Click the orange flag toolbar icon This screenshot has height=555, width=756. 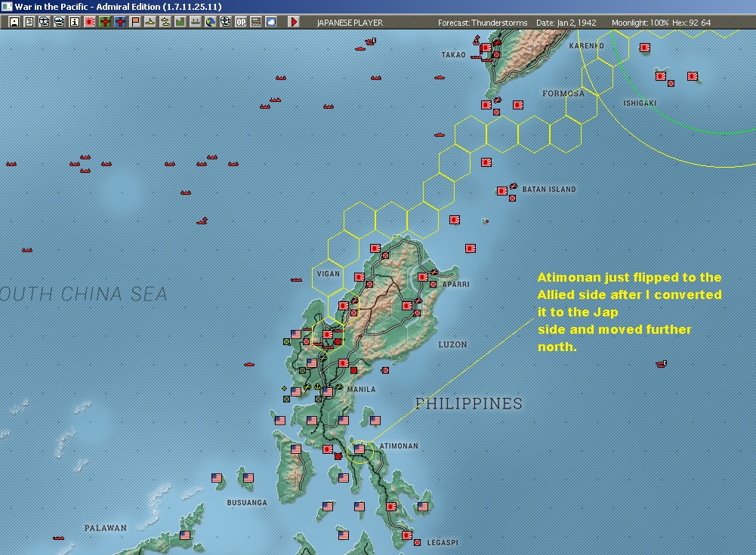pyautogui.click(x=135, y=22)
